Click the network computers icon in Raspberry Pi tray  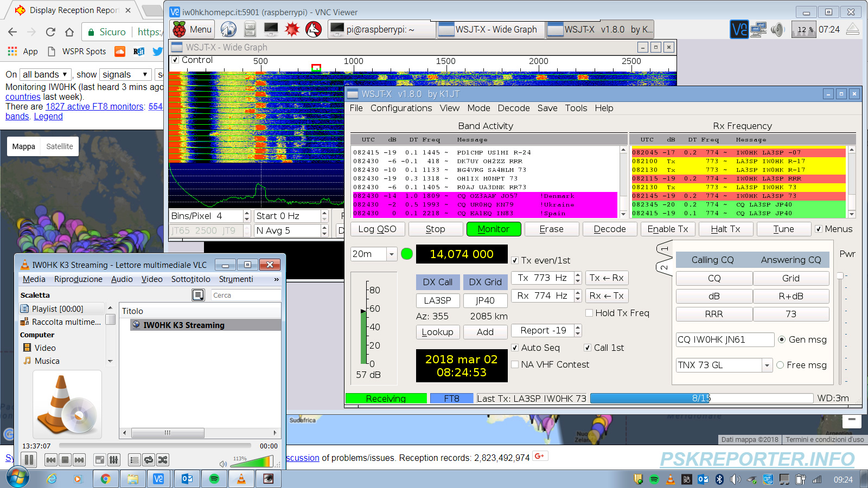pos(759,29)
